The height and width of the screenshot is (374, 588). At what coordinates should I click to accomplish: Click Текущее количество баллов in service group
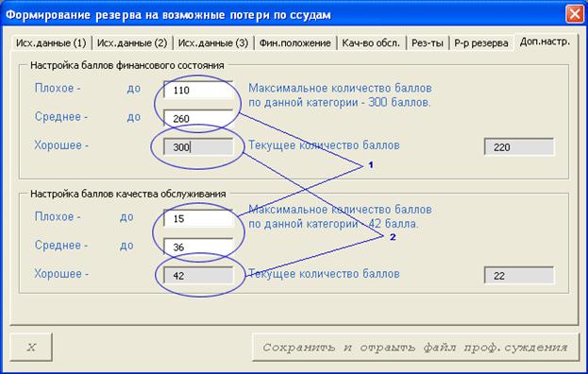[x=324, y=274]
